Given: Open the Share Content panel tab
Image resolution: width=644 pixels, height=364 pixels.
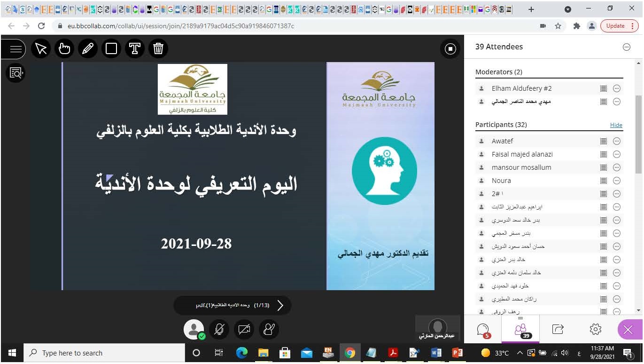Looking at the screenshot, I should click(x=558, y=330).
